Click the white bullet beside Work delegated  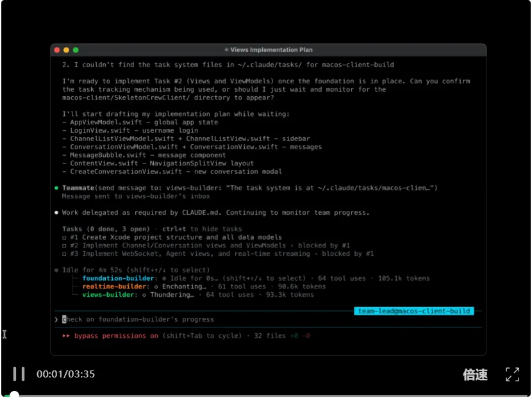pos(56,212)
